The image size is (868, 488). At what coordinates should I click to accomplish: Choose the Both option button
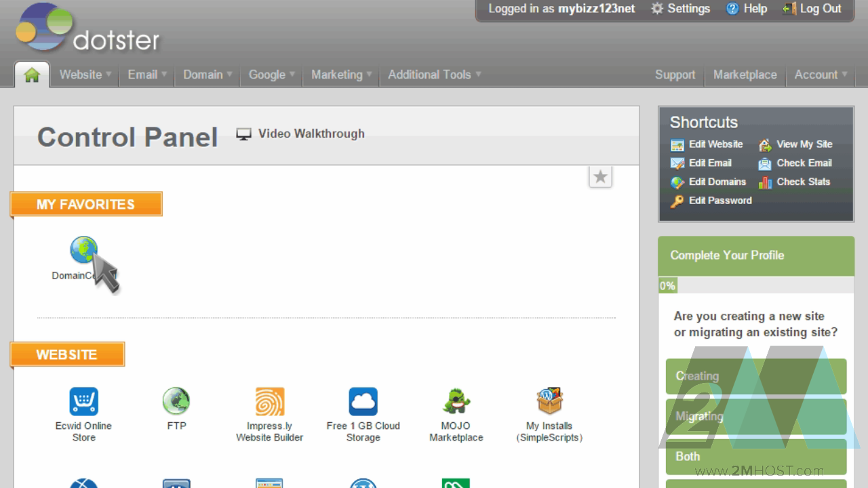[756, 456]
